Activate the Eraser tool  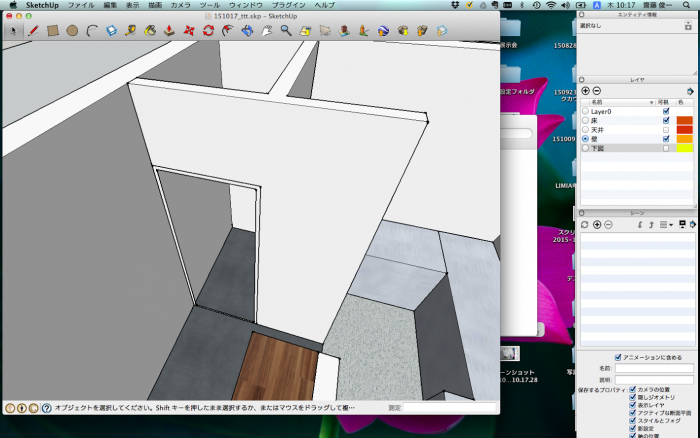(x=111, y=31)
